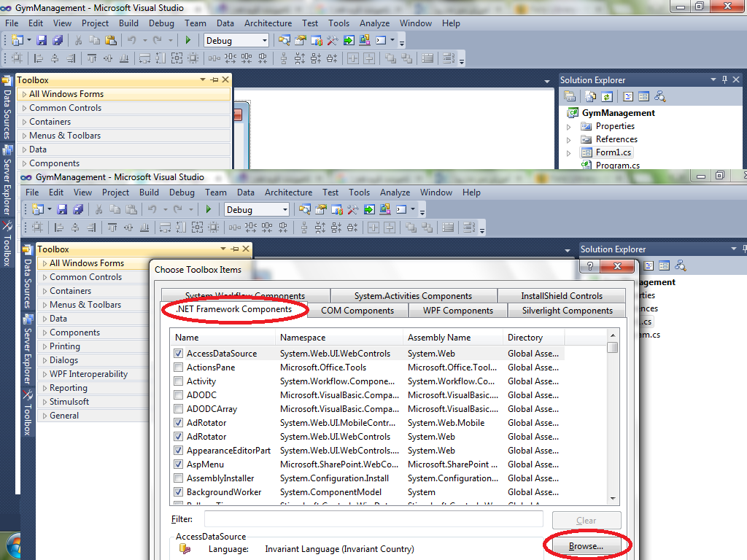The image size is (747, 560).
Task: Click in the Filter text field
Action: (373, 519)
